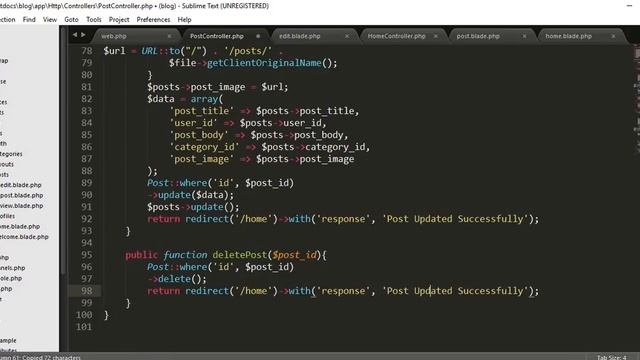Close the post.blade.php tab

tap(524, 36)
